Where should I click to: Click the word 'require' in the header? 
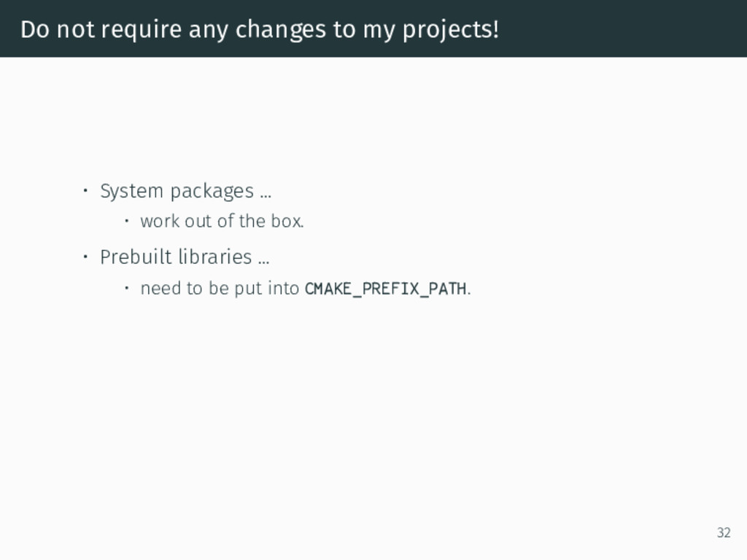point(142,31)
